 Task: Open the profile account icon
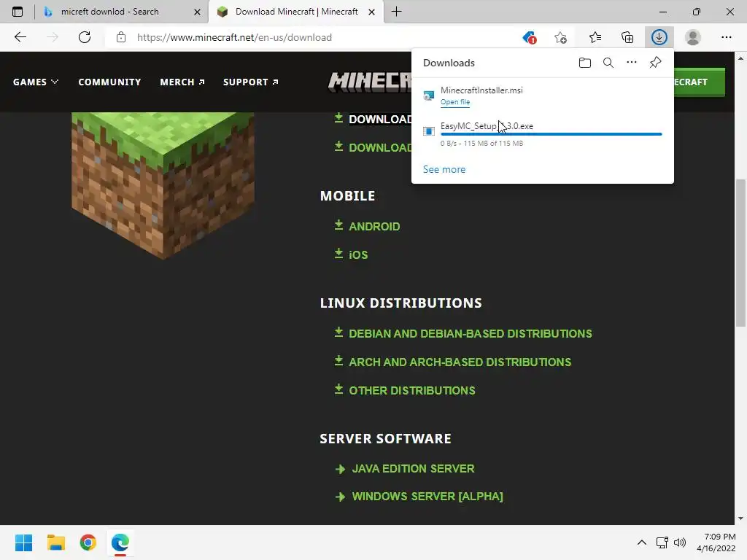coord(693,37)
